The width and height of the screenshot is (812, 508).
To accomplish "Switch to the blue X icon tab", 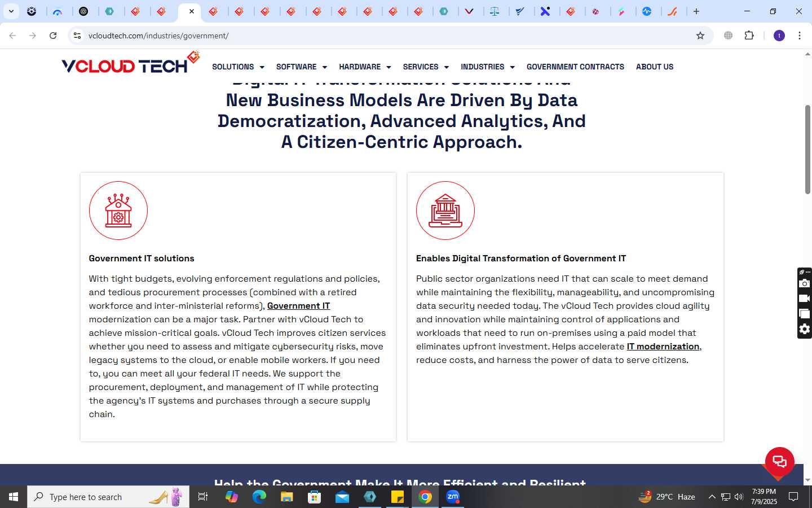I will 545,11.
